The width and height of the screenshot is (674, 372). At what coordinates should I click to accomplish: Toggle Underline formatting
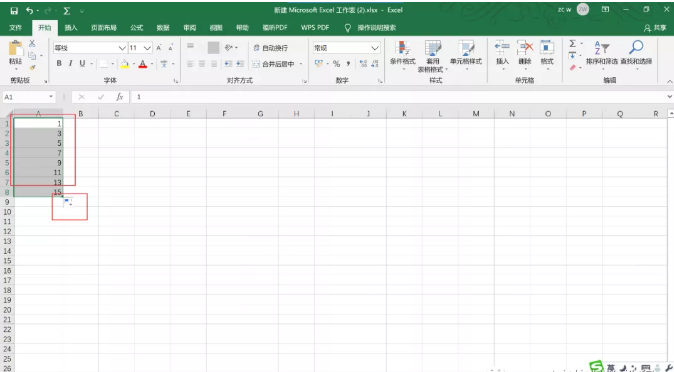click(82, 64)
